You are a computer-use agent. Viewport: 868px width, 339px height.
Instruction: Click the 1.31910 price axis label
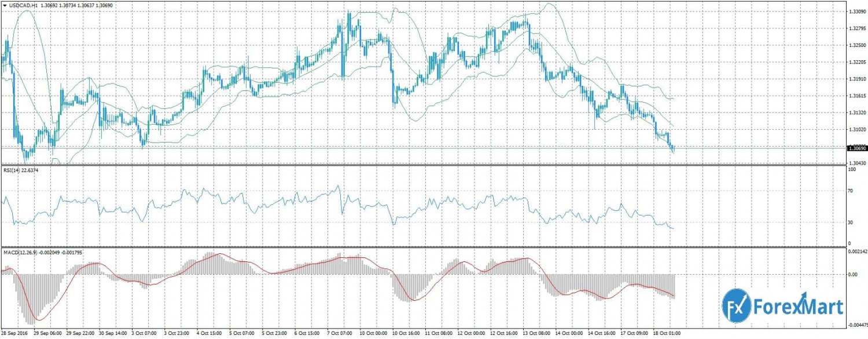pyautogui.click(x=856, y=79)
